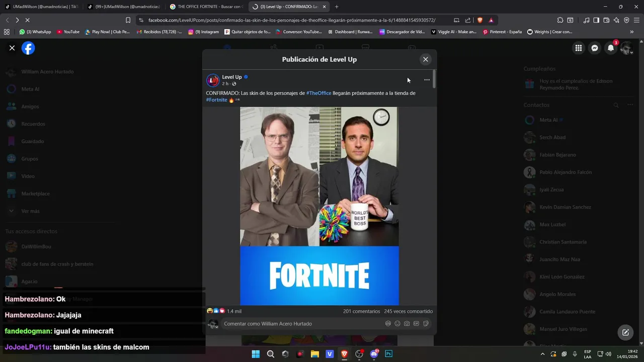
Task: Show more bookmarks with the chevron
Action: tap(632, 32)
